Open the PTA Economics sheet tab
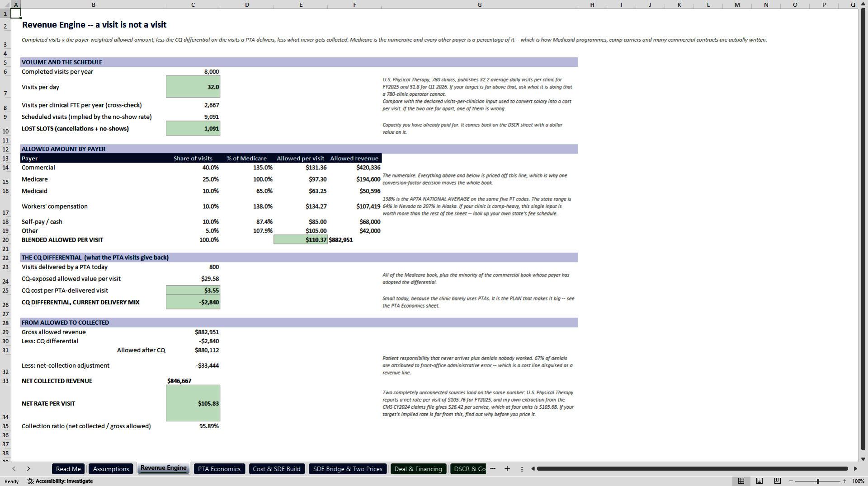Screen dimensions: 868x486 tap(219, 469)
